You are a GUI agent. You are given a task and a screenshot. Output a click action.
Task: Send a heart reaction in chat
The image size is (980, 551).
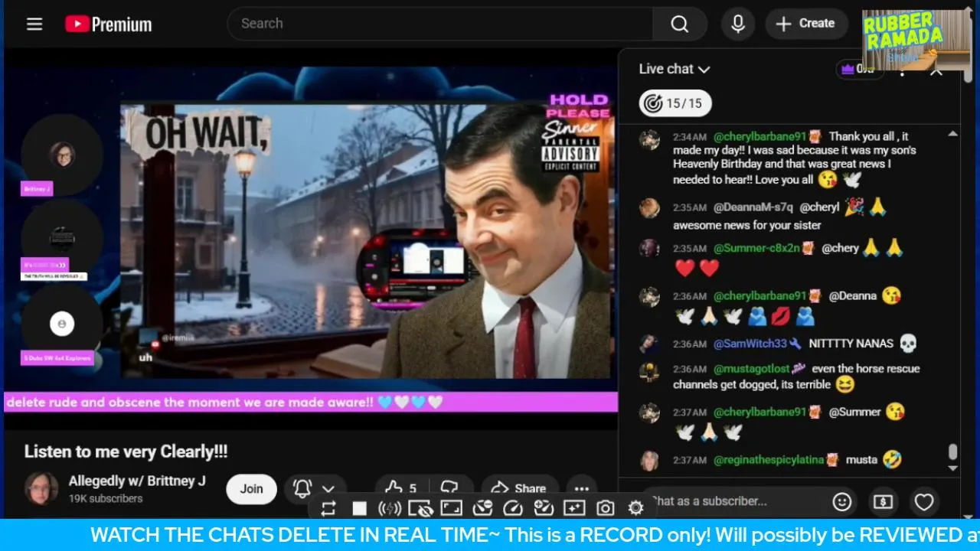924,502
